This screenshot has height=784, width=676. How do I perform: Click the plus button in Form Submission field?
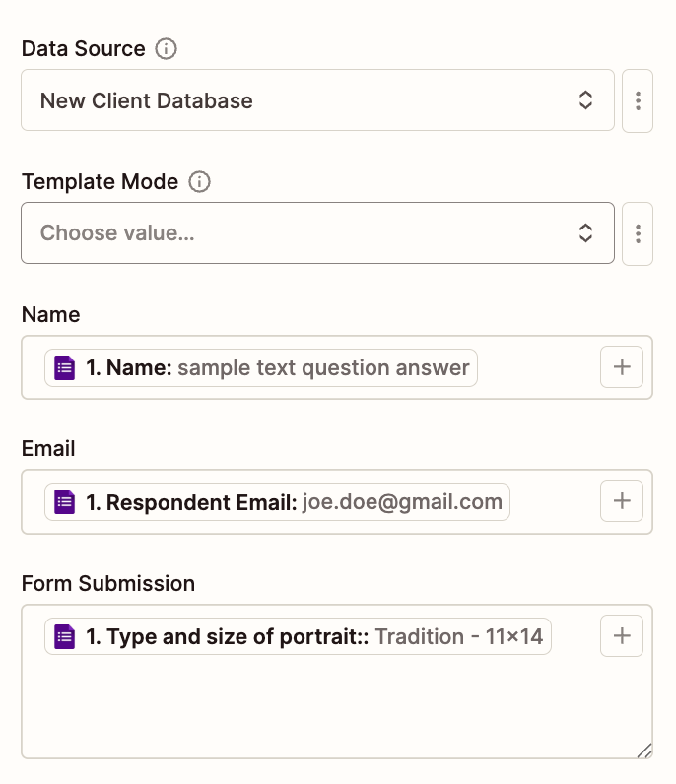point(622,636)
